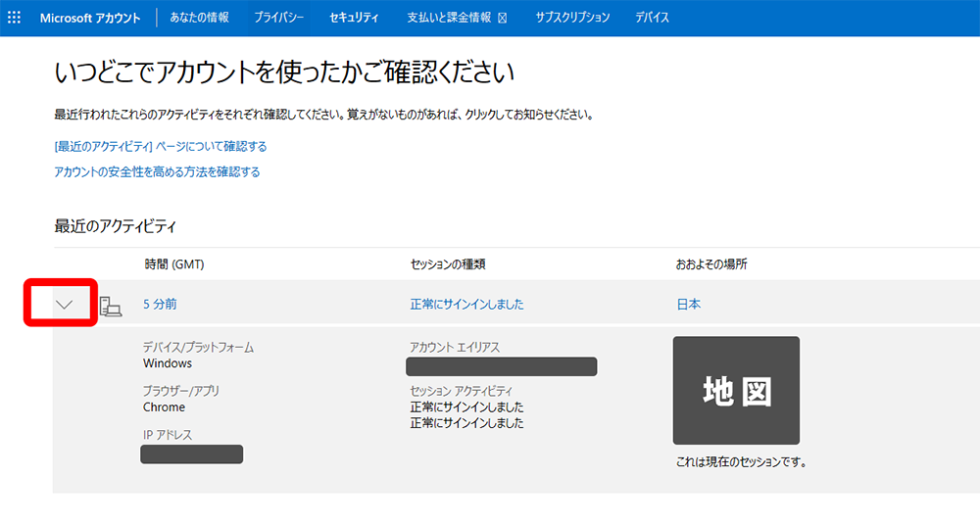Click the ブラウザー/アプリ label

point(180,391)
